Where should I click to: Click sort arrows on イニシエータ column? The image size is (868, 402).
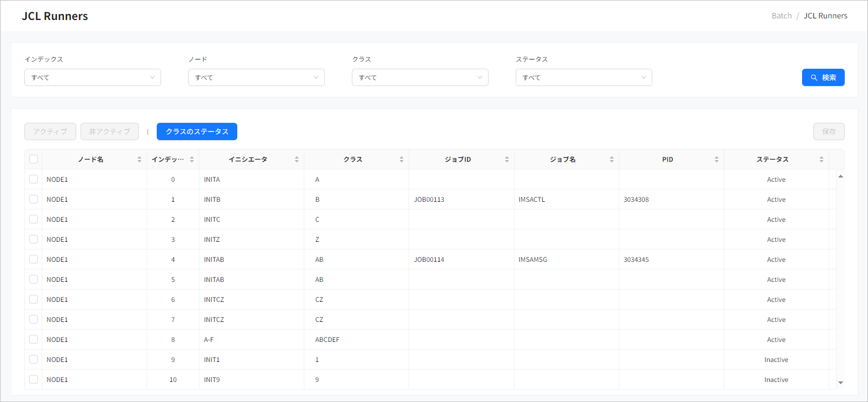(x=297, y=160)
